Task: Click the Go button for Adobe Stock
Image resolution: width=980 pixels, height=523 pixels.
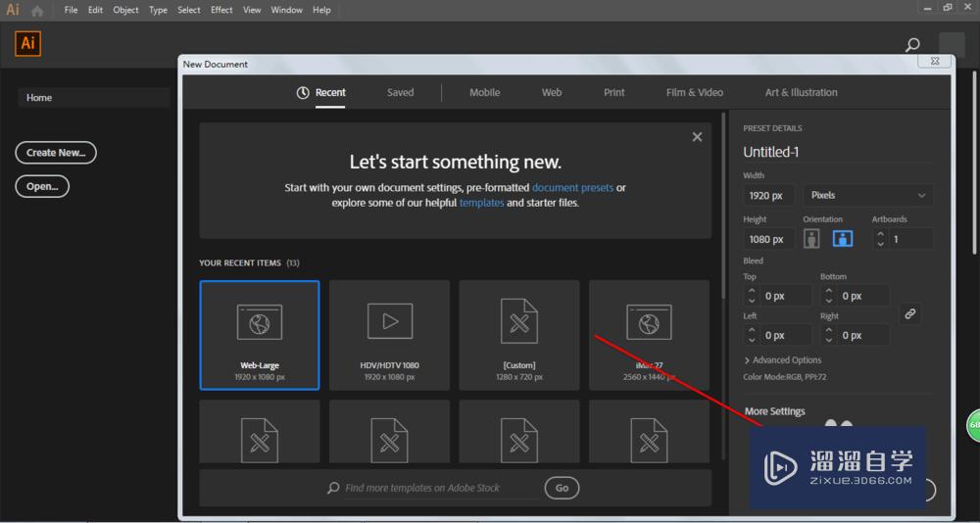Action: pyautogui.click(x=562, y=488)
